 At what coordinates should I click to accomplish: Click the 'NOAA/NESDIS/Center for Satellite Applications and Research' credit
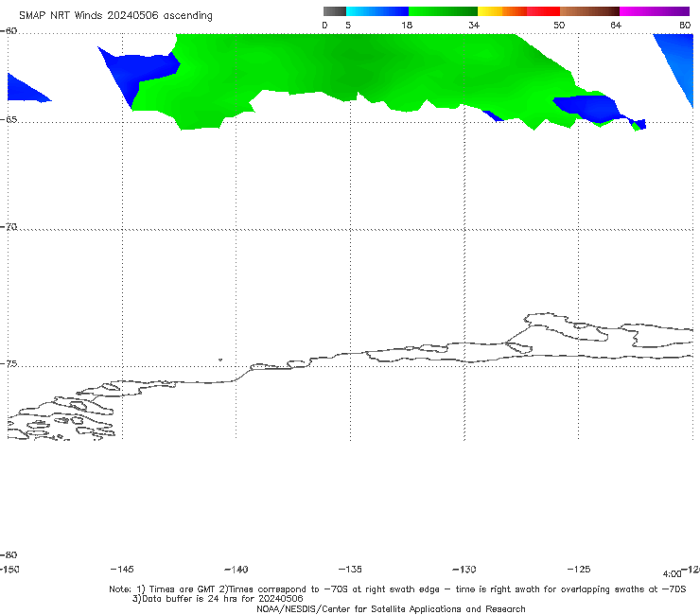click(x=391, y=609)
